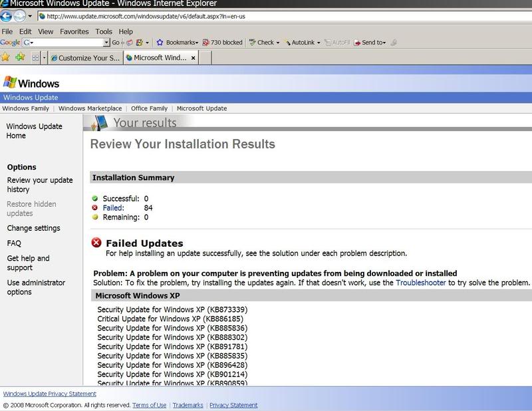This screenshot has width=532, height=411.
Task: Click the yellow Remaining status icon
Action: (x=95, y=217)
